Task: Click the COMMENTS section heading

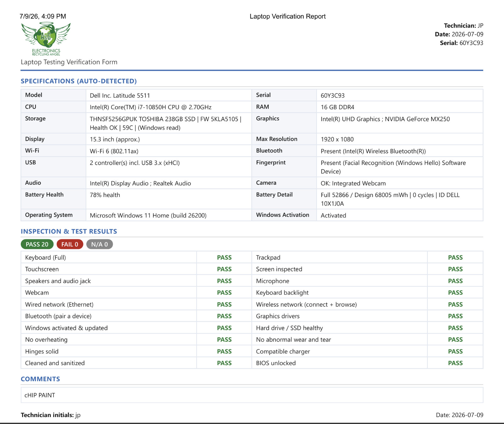Action: tap(40, 379)
